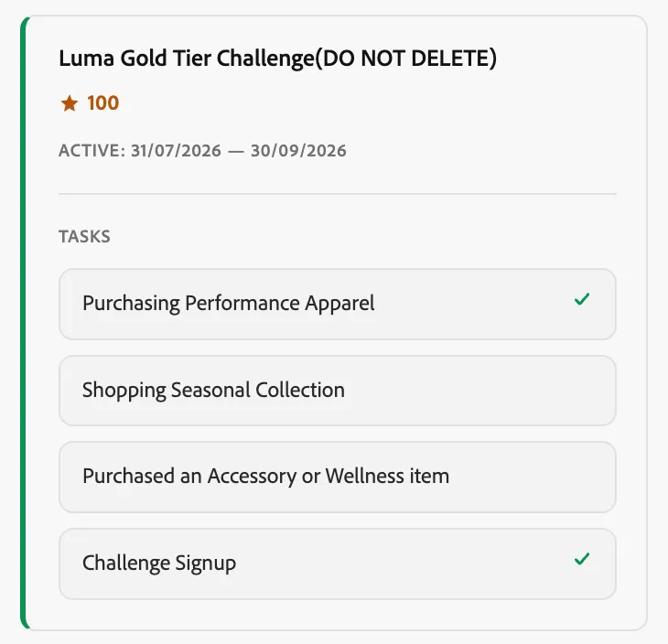Click the dash between the active dates

coord(236,151)
